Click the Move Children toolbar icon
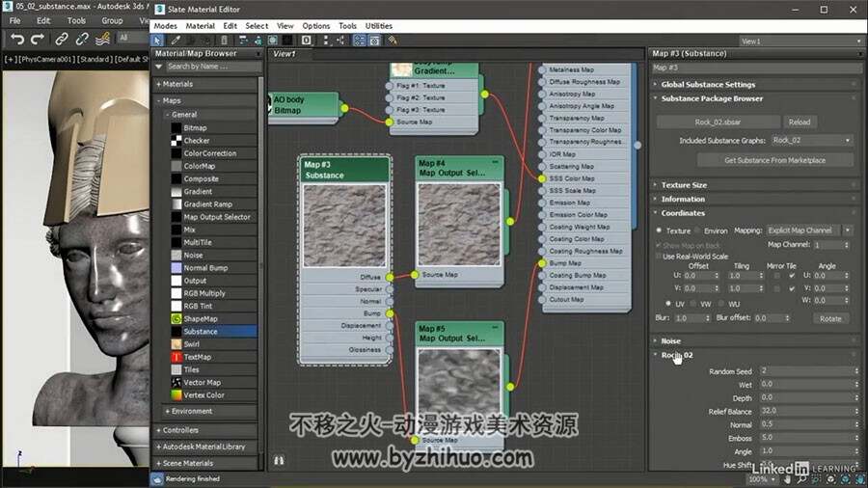The image size is (868, 488). (242, 41)
